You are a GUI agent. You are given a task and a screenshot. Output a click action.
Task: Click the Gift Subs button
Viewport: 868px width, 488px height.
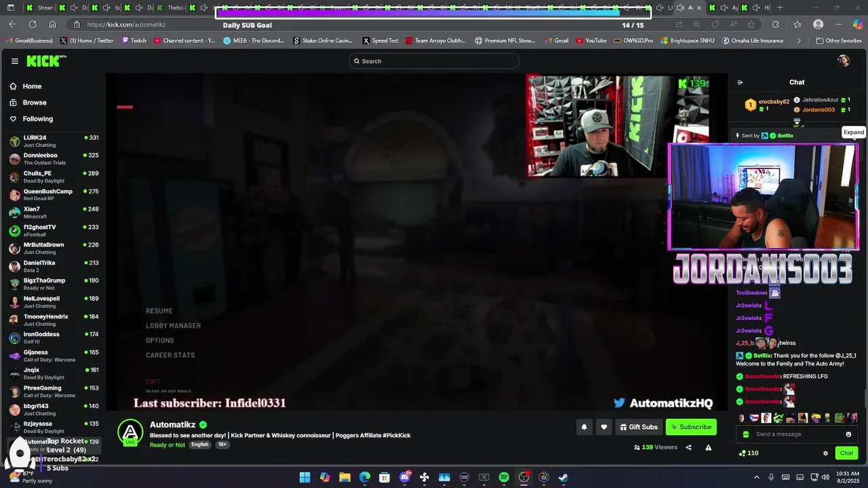click(x=638, y=427)
